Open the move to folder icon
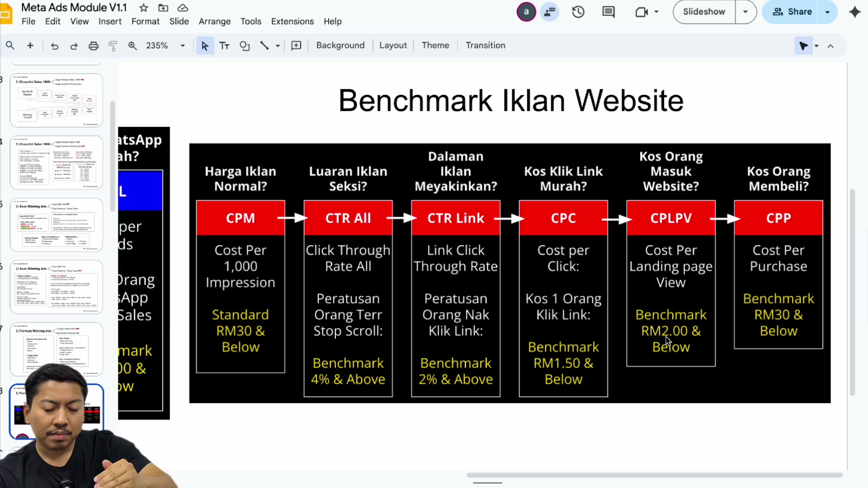The height and width of the screenshot is (488, 868). (163, 8)
